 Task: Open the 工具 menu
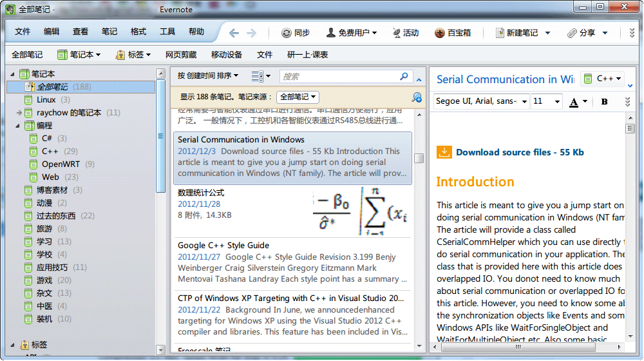coord(167,32)
